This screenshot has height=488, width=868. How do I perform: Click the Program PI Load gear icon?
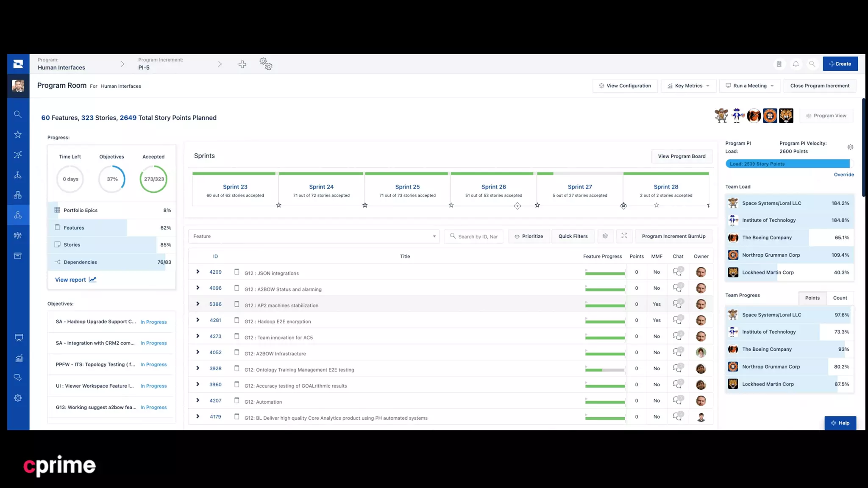pos(850,147)
